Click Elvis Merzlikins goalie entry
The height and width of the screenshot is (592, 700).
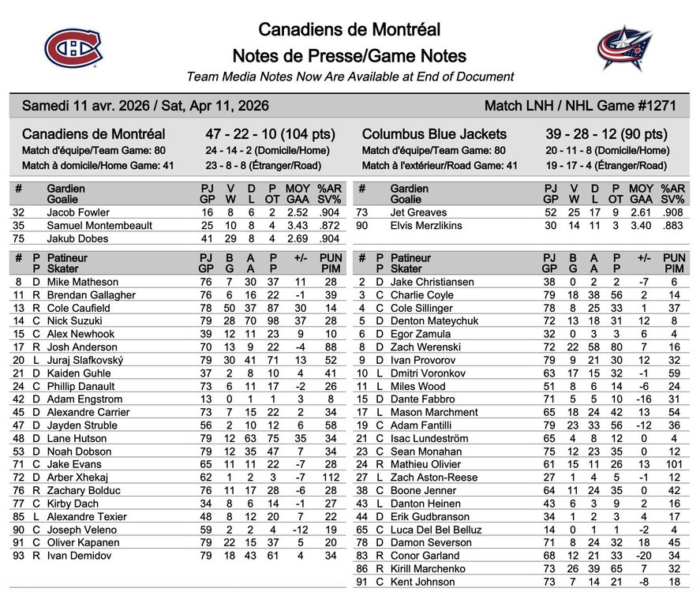(x=426, y=226)
